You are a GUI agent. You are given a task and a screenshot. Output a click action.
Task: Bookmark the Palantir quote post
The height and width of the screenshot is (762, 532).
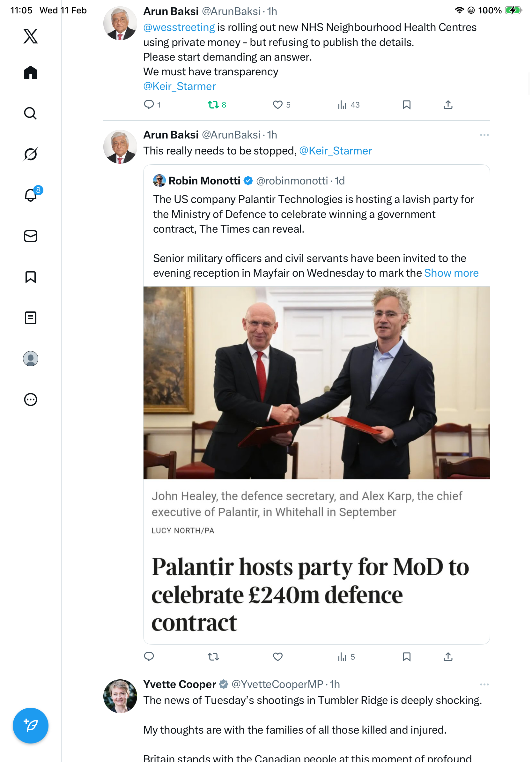pyautogui.click(x=406, y=656)
